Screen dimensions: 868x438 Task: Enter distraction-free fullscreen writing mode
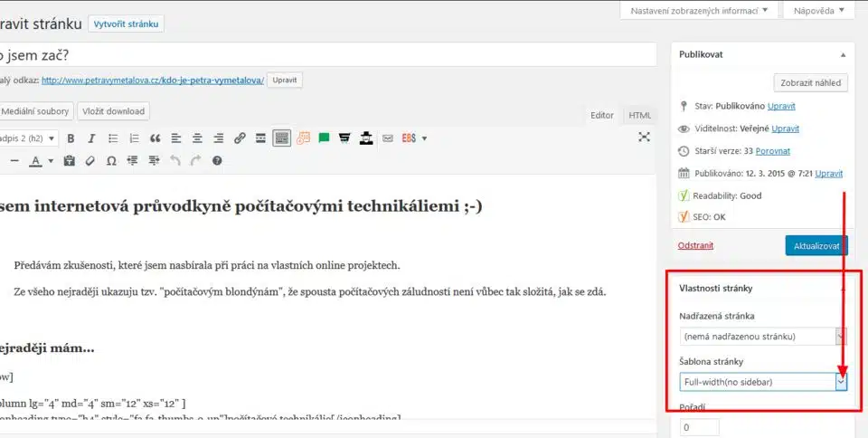click(x=644, y=137)
